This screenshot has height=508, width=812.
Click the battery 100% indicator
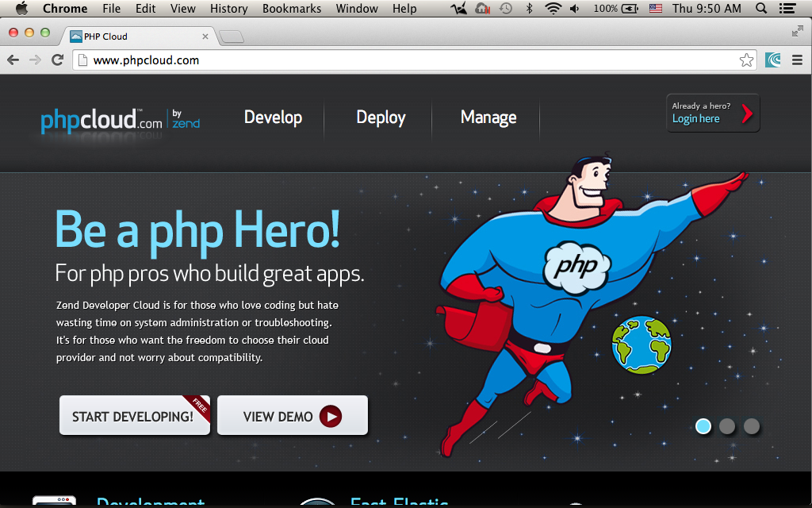(x=615, y=8)
